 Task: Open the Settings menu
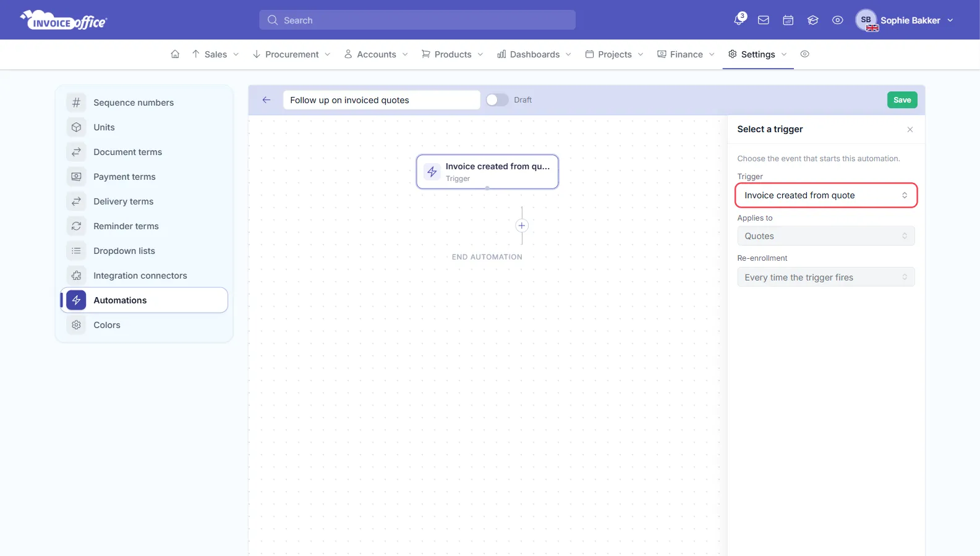pos(758,54)
